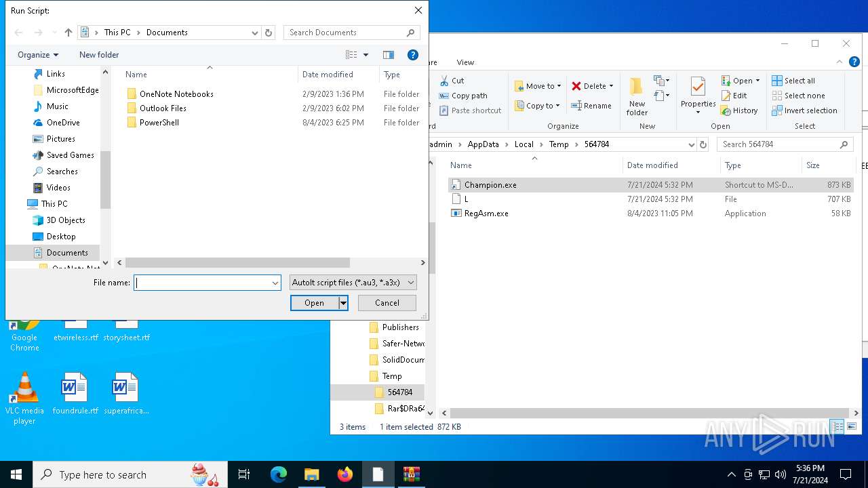868x488 pixels.
Task: Select the OneNote Notebooks folder
Action: click(176, 94)
